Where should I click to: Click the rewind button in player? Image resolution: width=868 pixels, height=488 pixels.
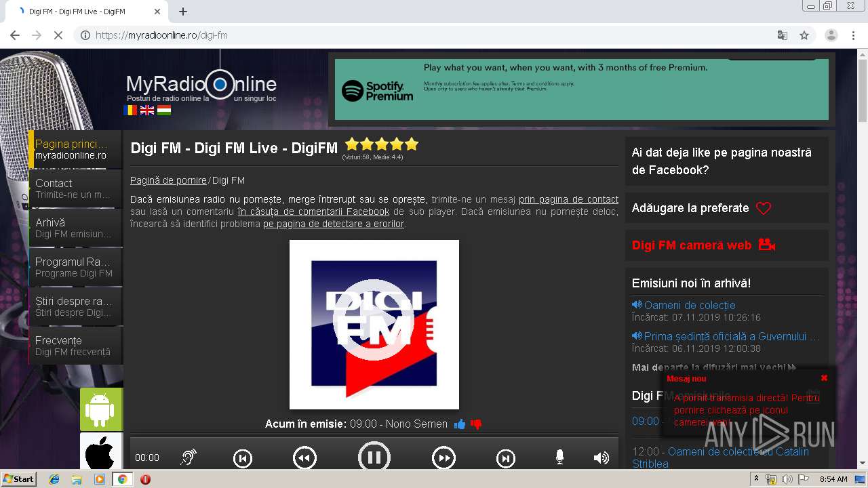(304, 459)
